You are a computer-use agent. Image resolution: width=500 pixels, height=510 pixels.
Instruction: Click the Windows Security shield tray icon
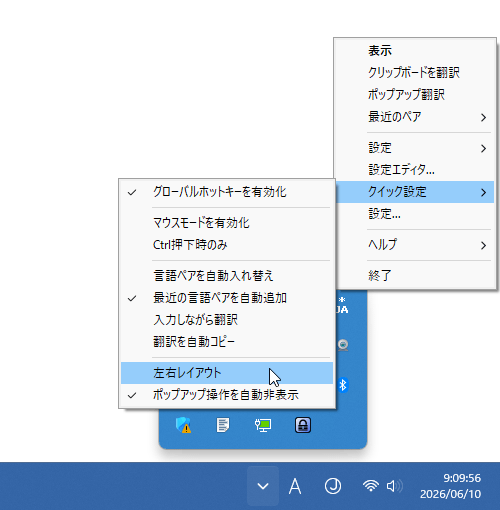click(183, 425)
